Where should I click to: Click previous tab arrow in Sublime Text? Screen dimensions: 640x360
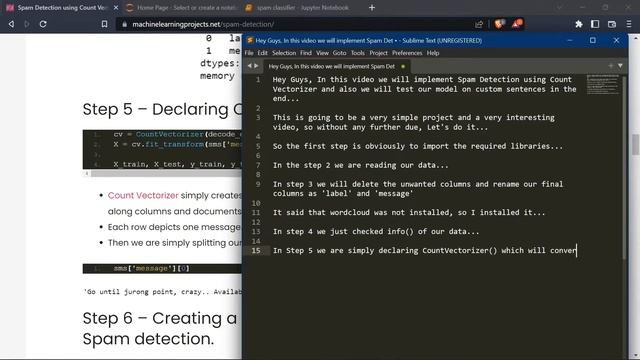point(249,66)
